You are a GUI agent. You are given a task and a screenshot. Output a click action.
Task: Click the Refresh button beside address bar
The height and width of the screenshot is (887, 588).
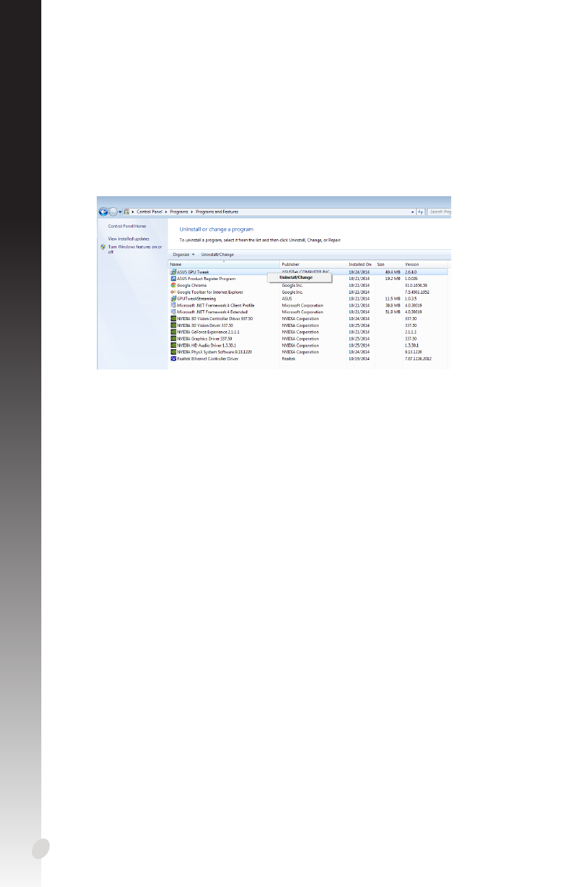click(421, 212)
